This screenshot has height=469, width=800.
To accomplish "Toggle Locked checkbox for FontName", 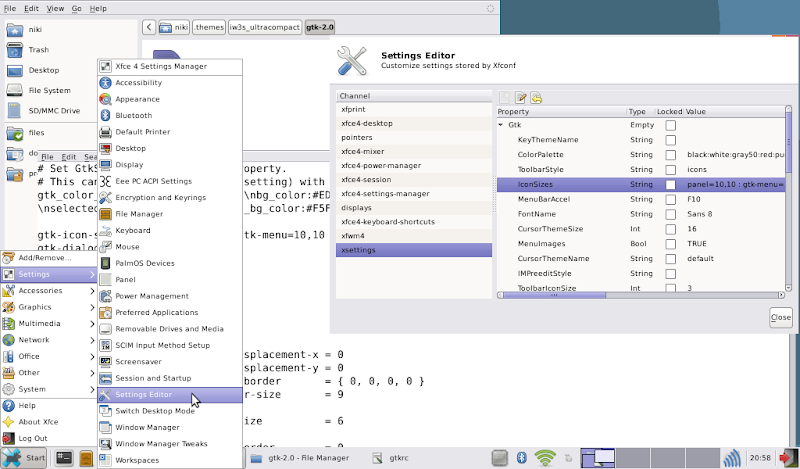I will pos(670,214).
